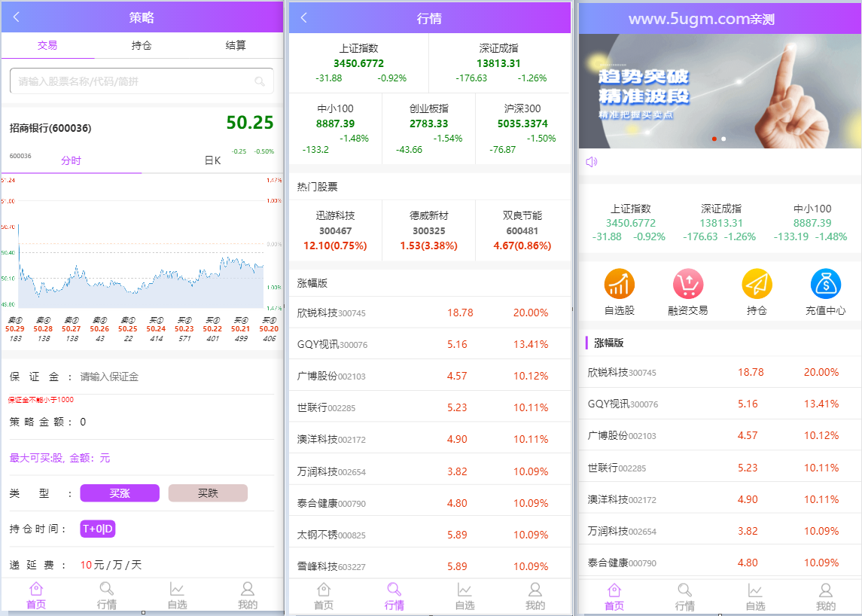Open 行情 via the magnifier icon below
Image resolution: width=862 pixels, height=616 pixels.
tap(685, 595)
